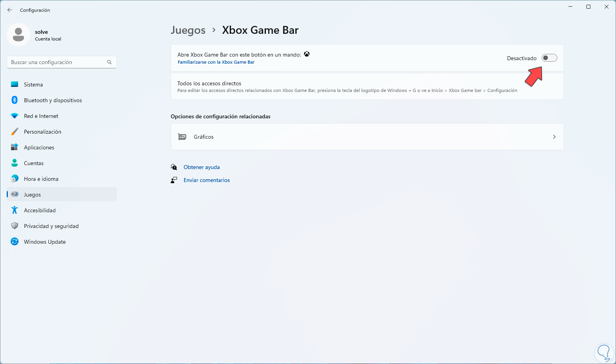The width and height of the screenshot is (616, 364).
Task: Open Sistema settings section
Action: pyautogui.click(x=62, y=85)
